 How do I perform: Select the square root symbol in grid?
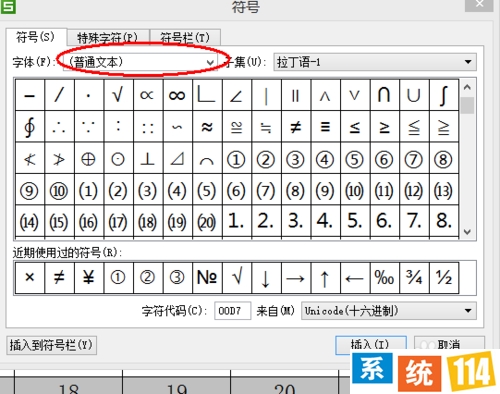(x=118, y=95)
